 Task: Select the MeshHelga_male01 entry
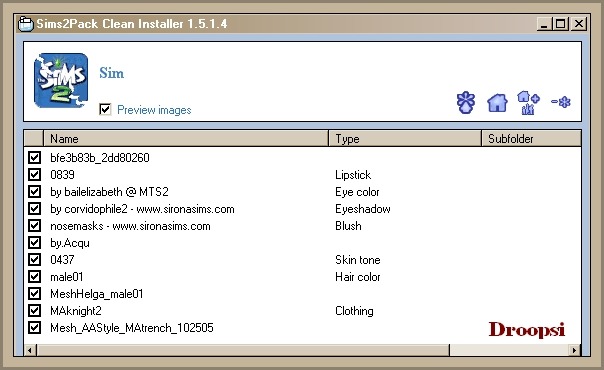coord(97,294)
